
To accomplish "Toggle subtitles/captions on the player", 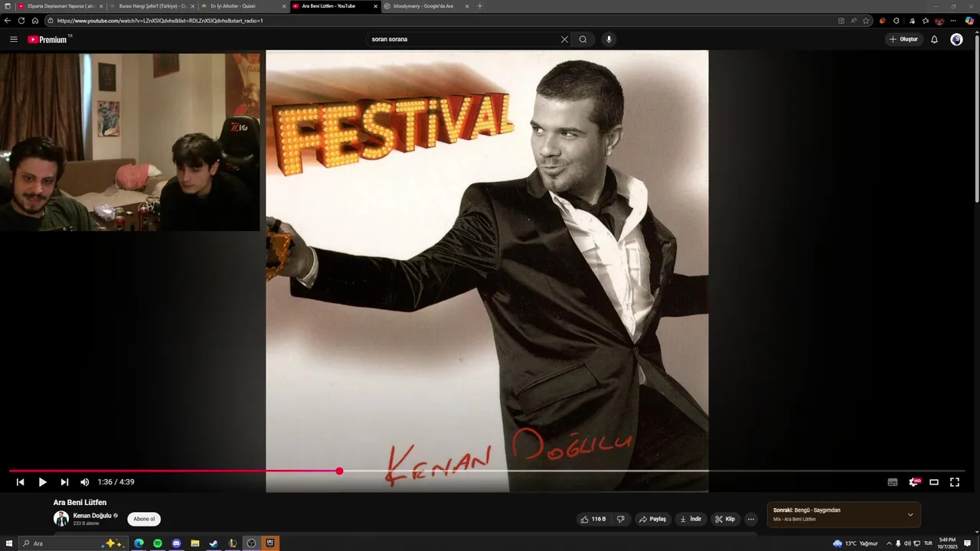I will (x=893, y=482).
